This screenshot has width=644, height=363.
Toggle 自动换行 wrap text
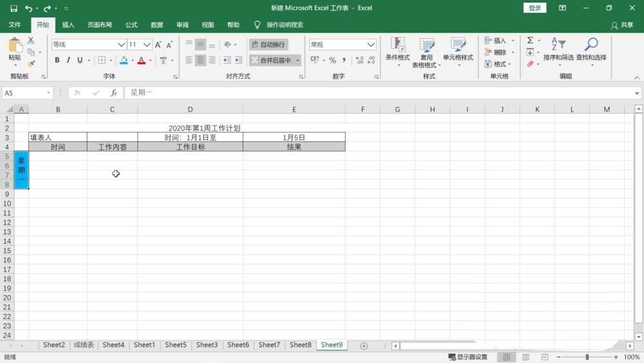tap(269, 44)
